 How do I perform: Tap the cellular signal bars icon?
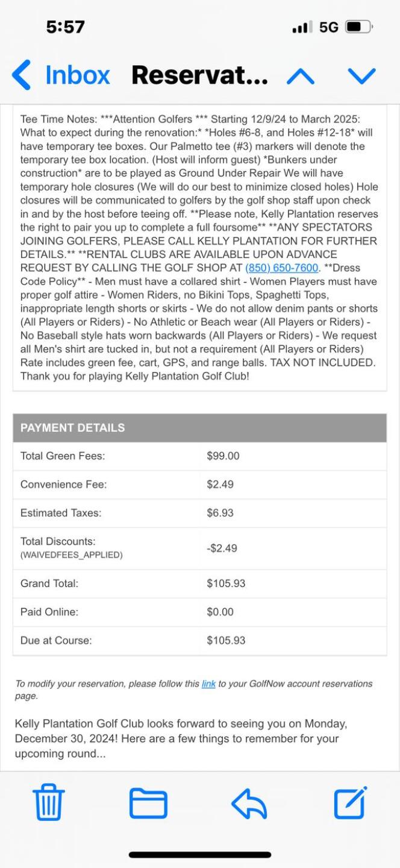[x=302, y=27]
